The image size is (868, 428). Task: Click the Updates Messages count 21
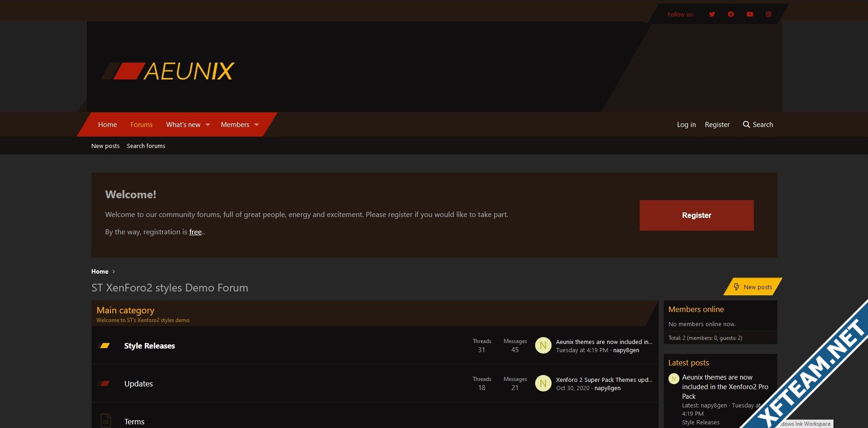tap(515, 388)
